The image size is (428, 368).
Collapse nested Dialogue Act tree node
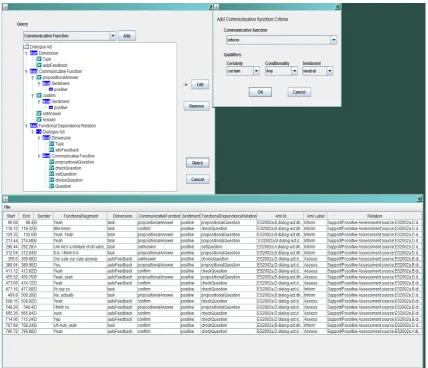33,132
